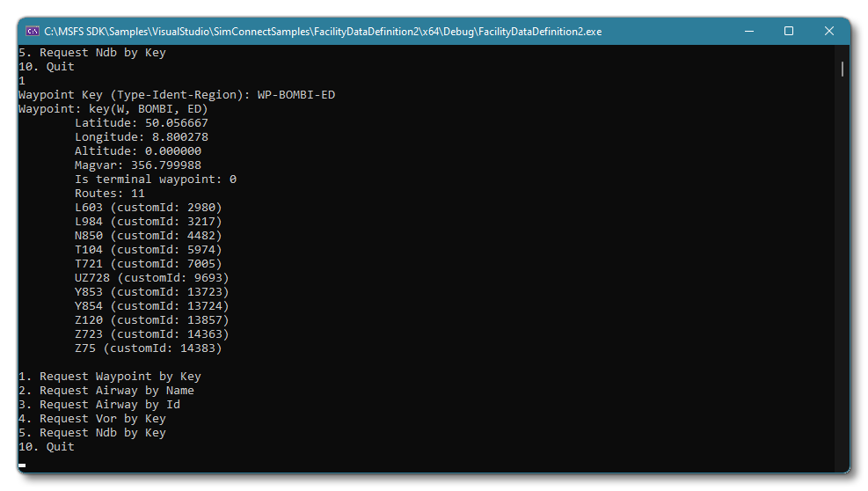Click the vertical scrollbar thumb
The width and height of the screenshot is (868, 491).
coord(842,69)
